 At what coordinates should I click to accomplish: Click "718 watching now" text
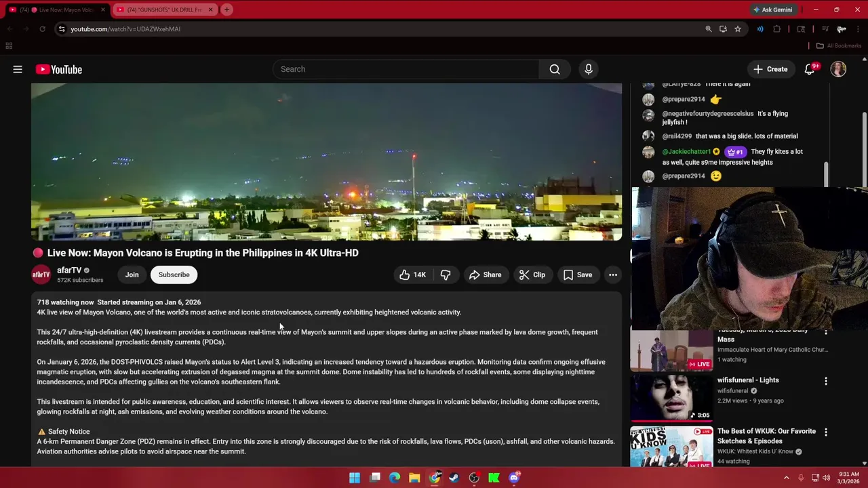tap(65, 302)
